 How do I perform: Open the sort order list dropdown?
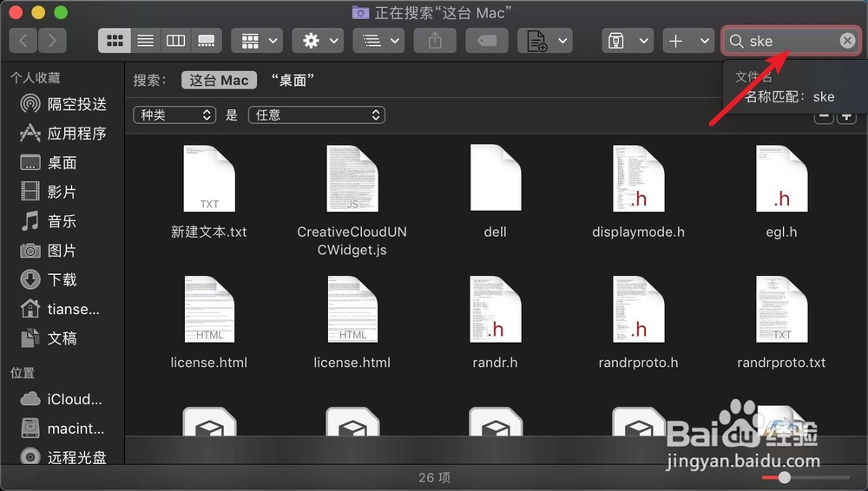point(378,41)
